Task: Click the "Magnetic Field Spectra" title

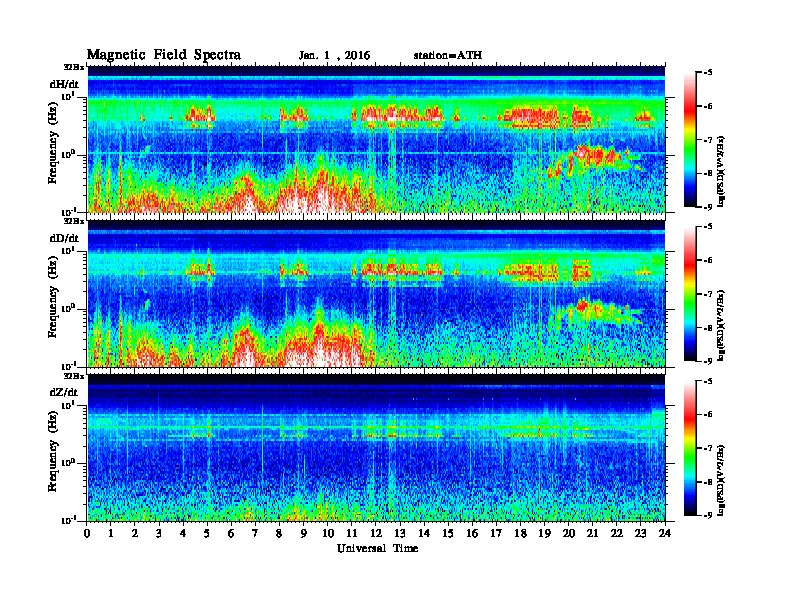Action: click(x=164, y=55)
